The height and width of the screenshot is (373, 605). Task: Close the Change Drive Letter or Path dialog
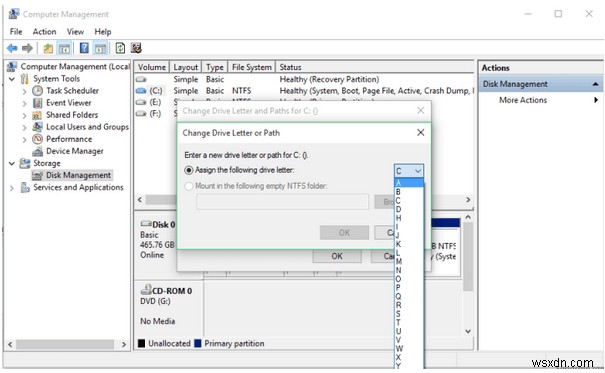[421, 133]
